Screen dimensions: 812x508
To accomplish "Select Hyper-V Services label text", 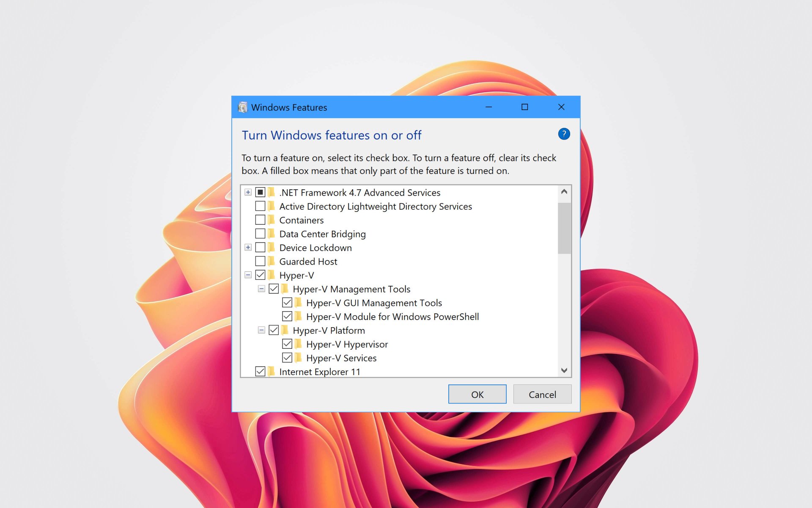I will pos(341,358).
